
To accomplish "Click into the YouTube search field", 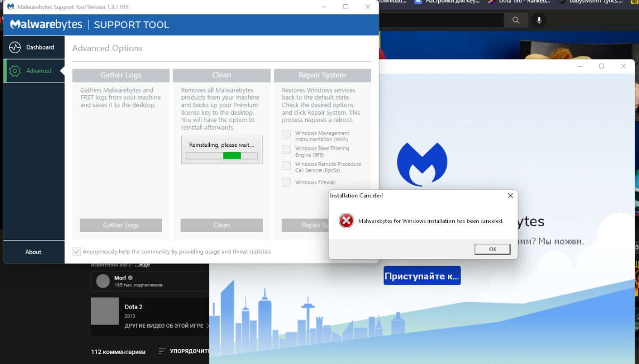I will point(441,20).
